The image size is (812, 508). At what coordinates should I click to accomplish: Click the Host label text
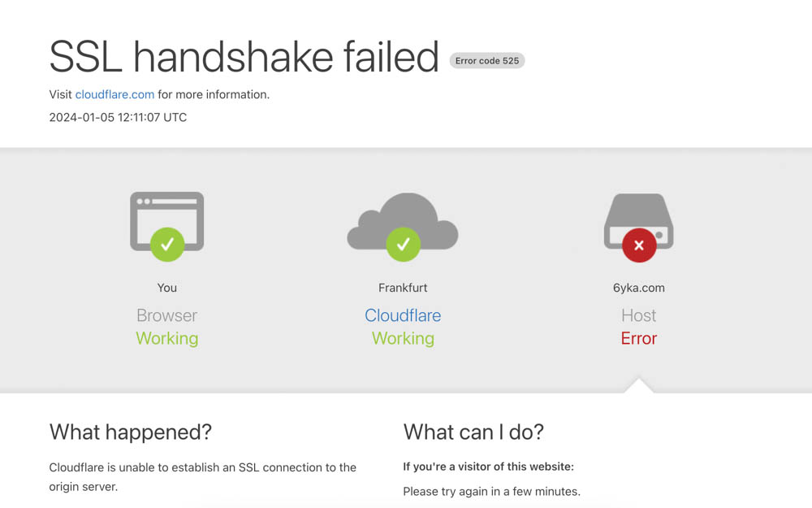(638, 315)
